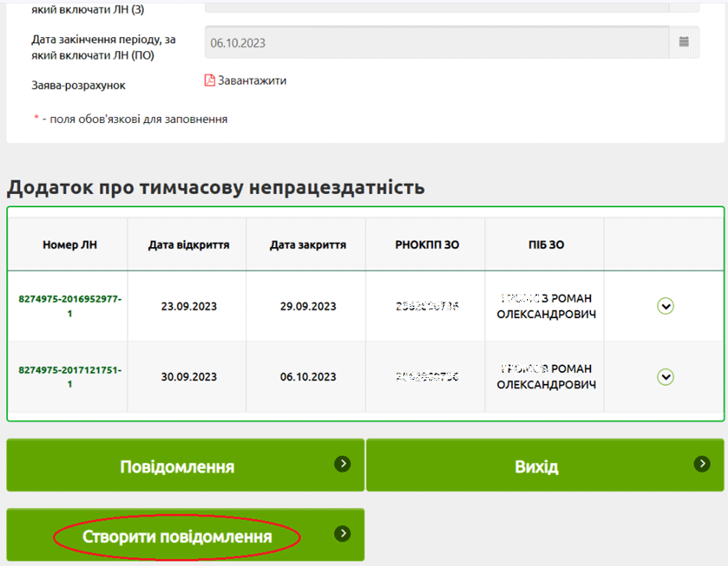This screenshot has width=728, height=566.
Task: Click the PDF icon beside Завантажити
Action: point(209,81)
